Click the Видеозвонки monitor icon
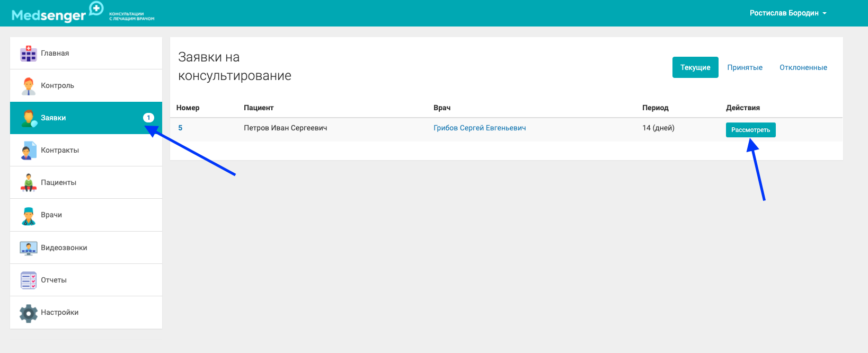Viewport: 868px width, 353px height. coord(28,248)
